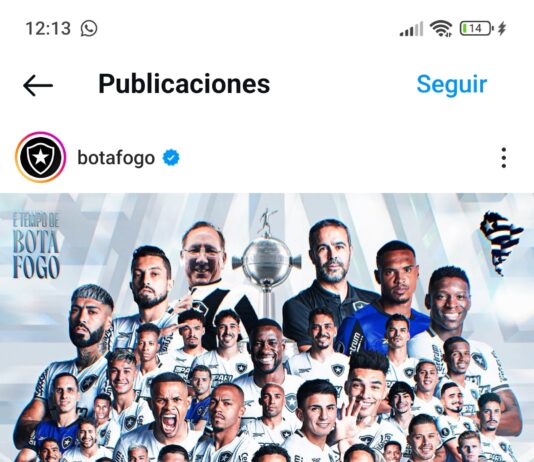Follow the account with Seguir
The width and height of the screenshot is (534, 462).
[x=452, y=84]
